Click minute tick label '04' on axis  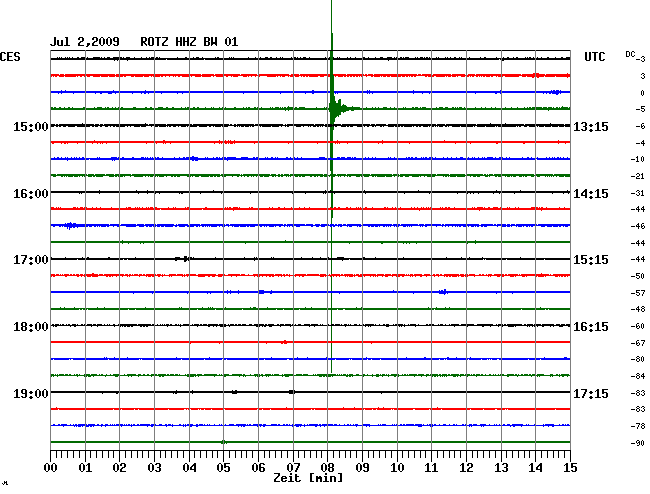click(189, 467)
